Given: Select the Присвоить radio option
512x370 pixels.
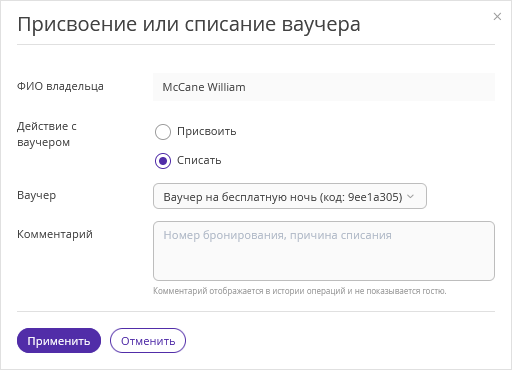Looking at the screenshot, I should [163, 132].
